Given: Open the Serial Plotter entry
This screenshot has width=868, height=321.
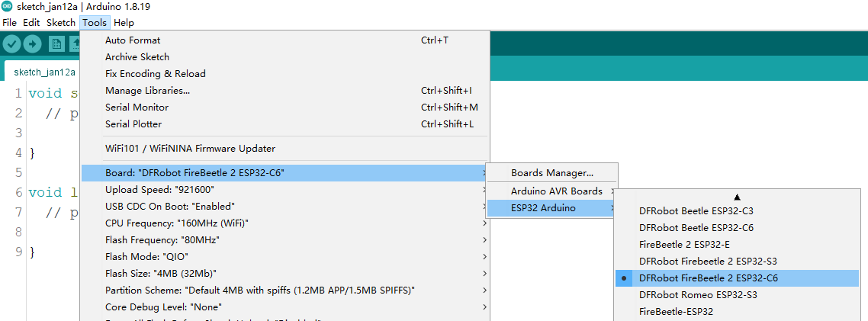Looking at the screenshot, I should (x=285, y=124).
